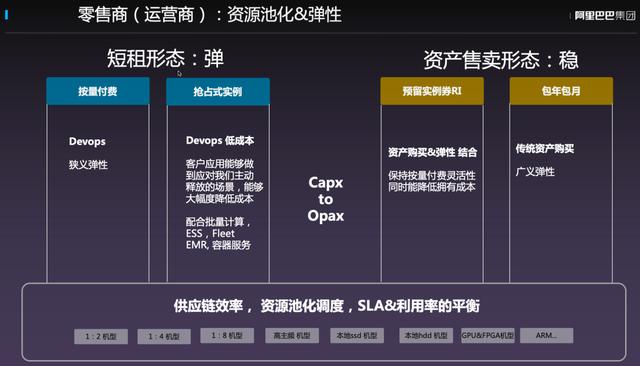Click the 按量付费 blue header box

pyautogui.click(x=98, y=91)
